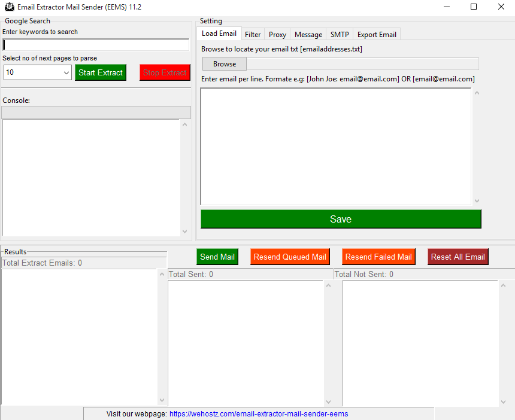
Task: Click the Total Not Sent list box
Action: point(421,343)
